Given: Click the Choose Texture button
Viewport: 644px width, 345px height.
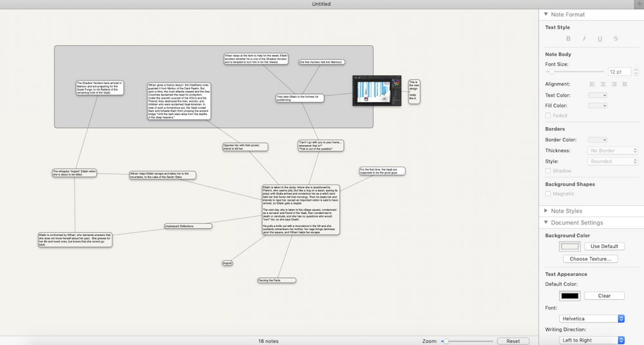Looking at the screenshot, I should (x=592, y=259).
